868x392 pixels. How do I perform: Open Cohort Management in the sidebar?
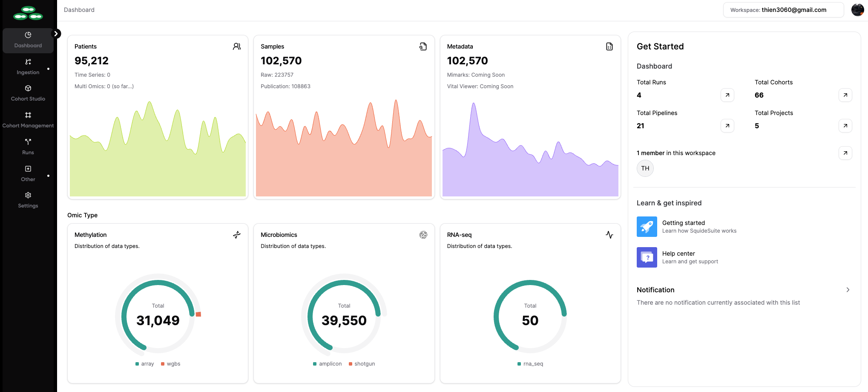click(x=28, y=115)
